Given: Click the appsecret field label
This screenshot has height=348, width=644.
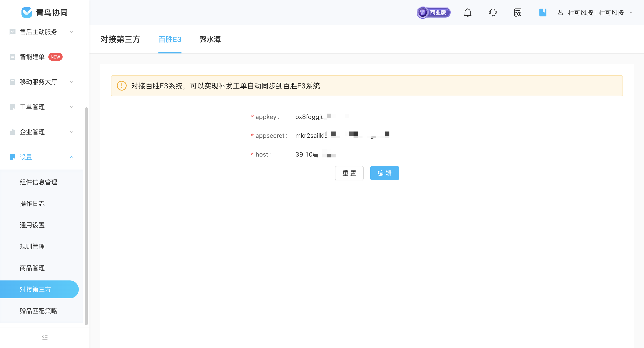Looking at the screenshot, I should (271, 135).
